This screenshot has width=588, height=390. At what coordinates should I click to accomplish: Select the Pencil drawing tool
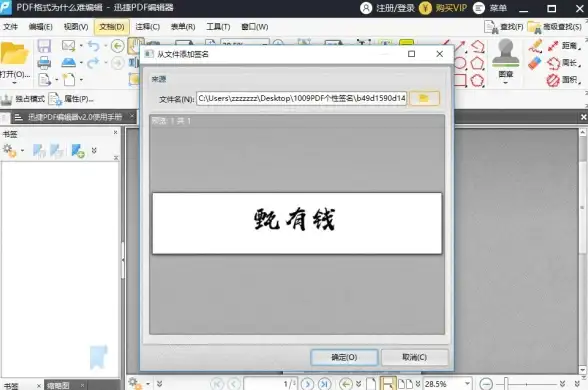coord(535,46)
